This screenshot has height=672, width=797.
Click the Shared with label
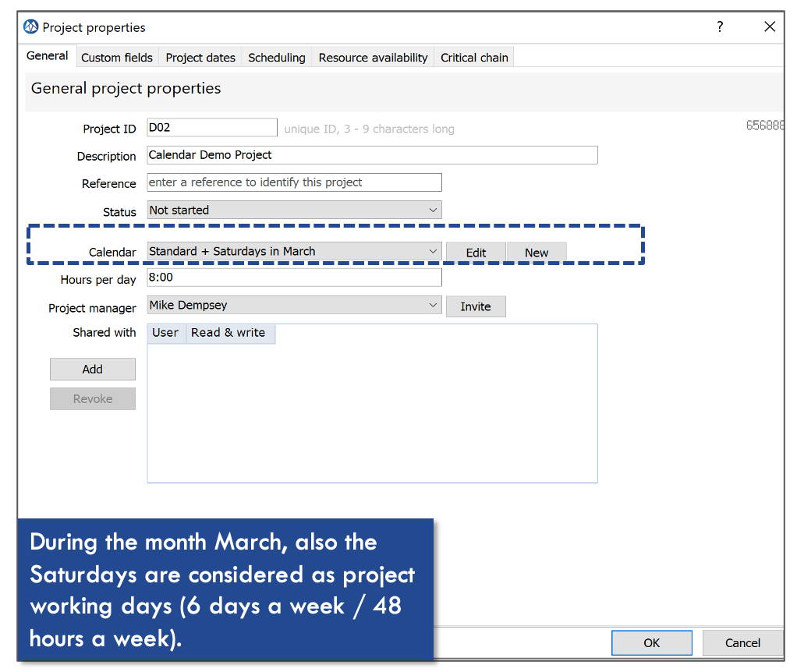pos(104,332)
